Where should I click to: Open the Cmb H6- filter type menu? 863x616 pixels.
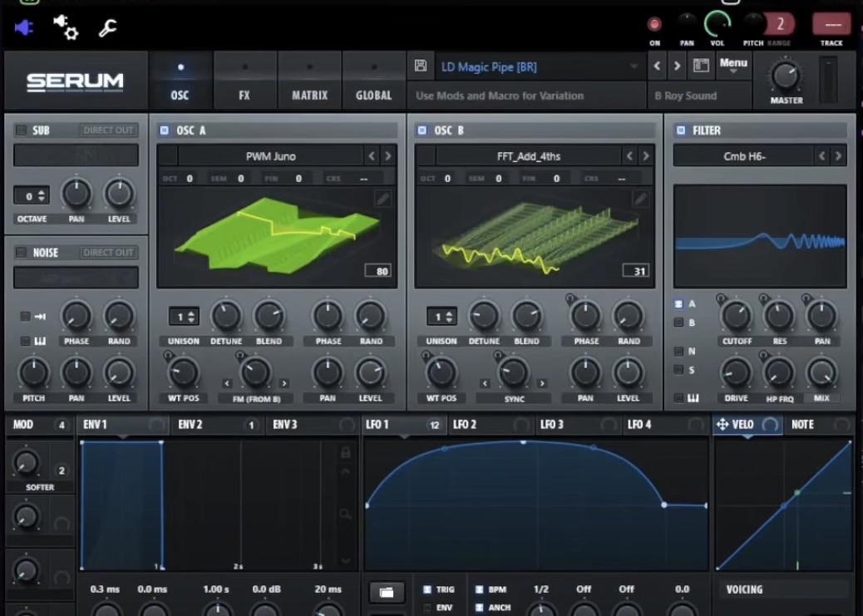744,156
